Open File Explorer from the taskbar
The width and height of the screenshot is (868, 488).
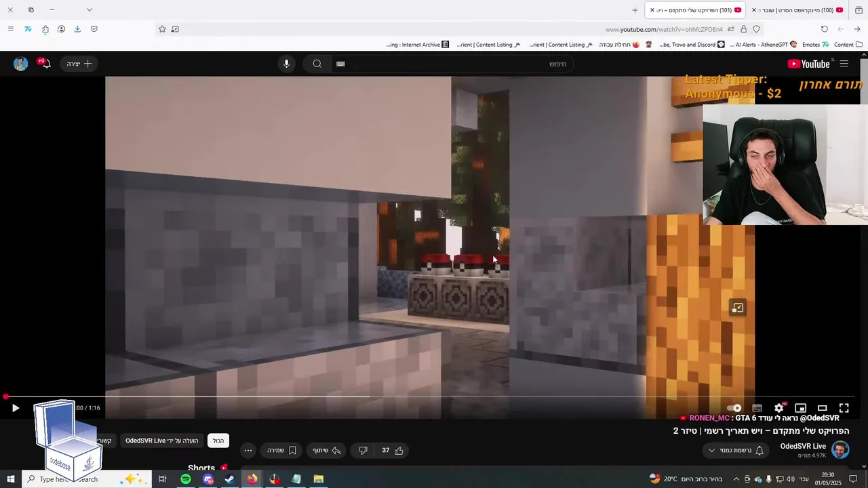click(x=318, y=479)
